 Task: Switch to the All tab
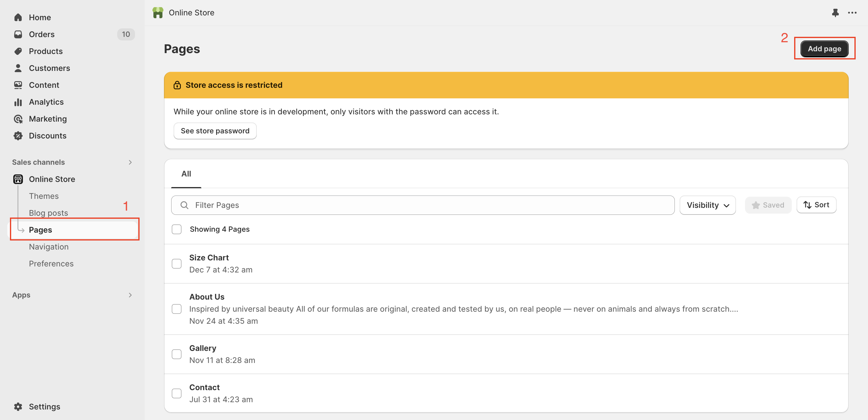pyautogui.click(x=186, y=174)
